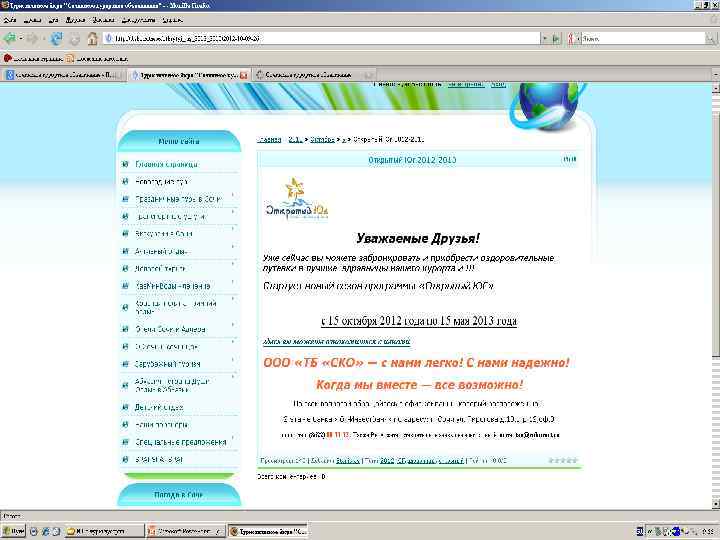
Task: Click the system tray clock
Action: coord(709,531)
